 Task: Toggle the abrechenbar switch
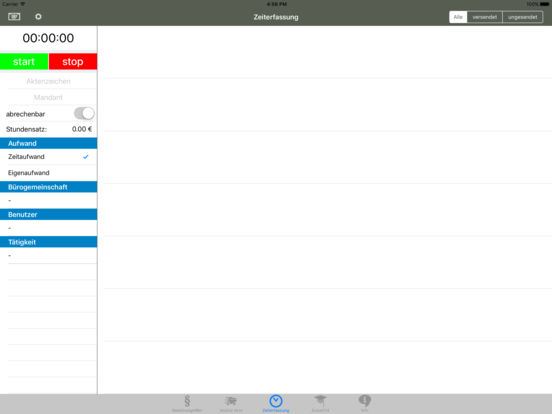pyautogui.click(x=84, y=113)
